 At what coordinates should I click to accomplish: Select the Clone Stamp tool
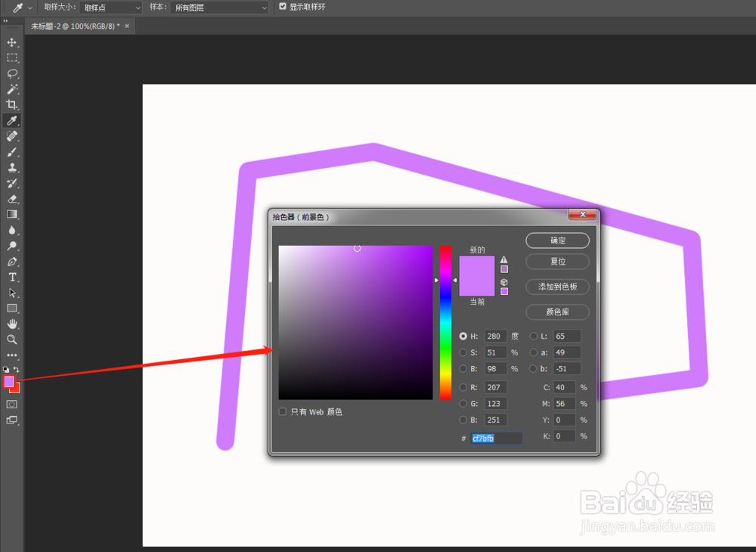pos(11,168)
